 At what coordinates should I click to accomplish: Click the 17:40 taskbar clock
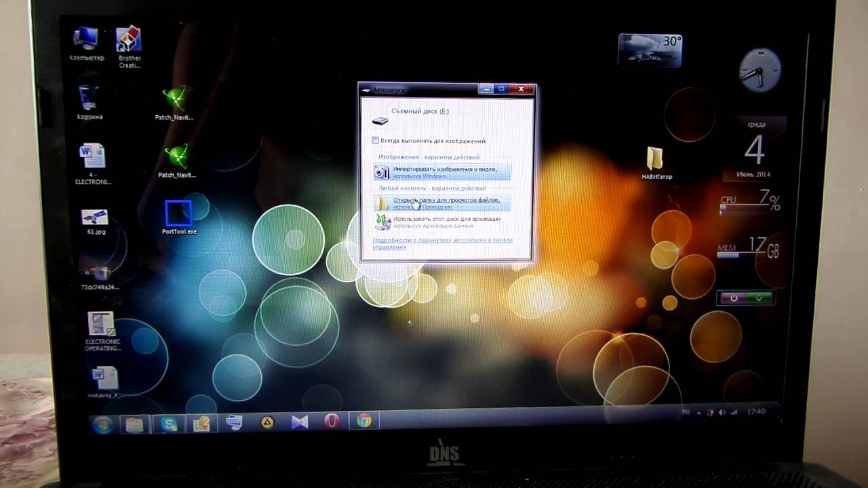tap(755, 411)
